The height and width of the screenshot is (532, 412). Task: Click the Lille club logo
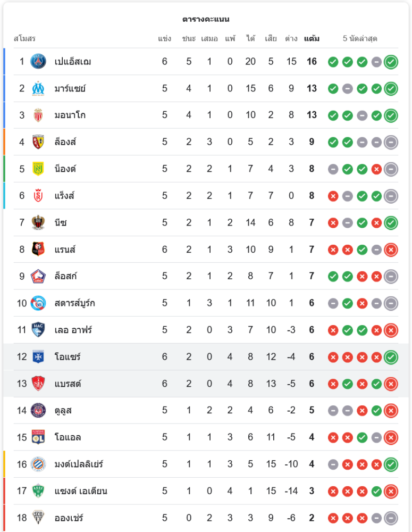pos(38,276)
